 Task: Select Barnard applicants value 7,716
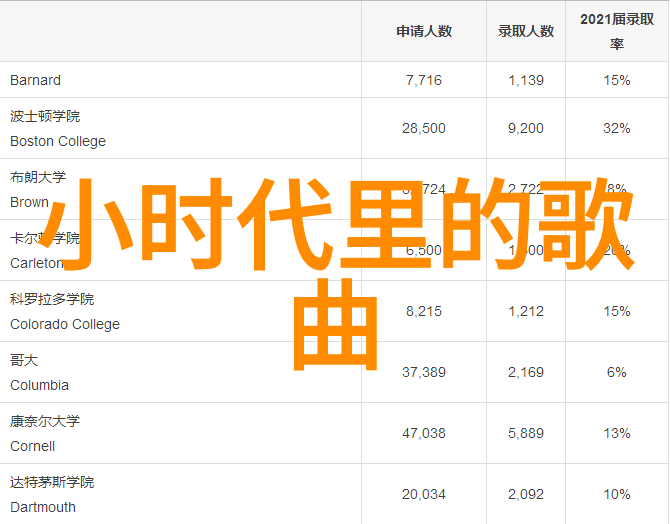click(x=424, y=80)
